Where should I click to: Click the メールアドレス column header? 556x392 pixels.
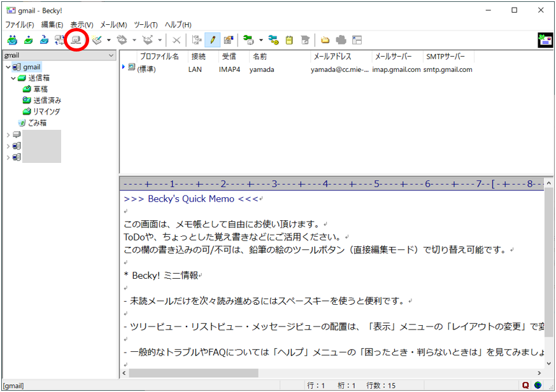341,57
